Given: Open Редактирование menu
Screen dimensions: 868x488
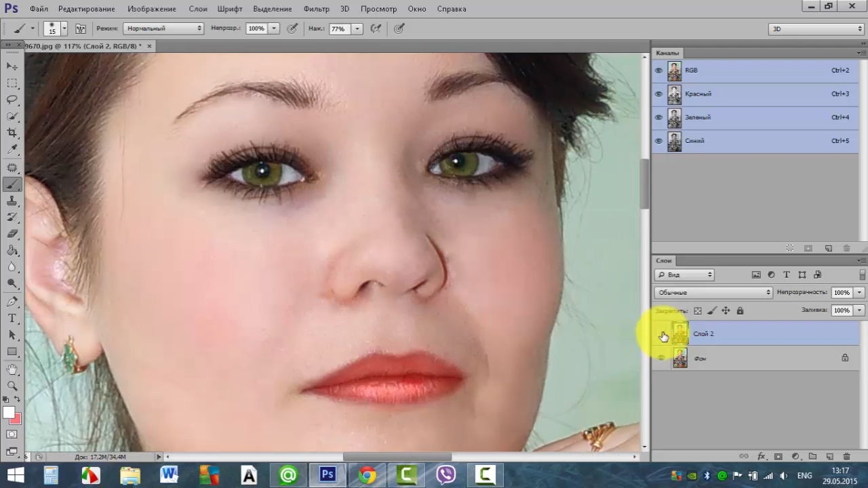Looking at the screenshot, I should 86,9.
